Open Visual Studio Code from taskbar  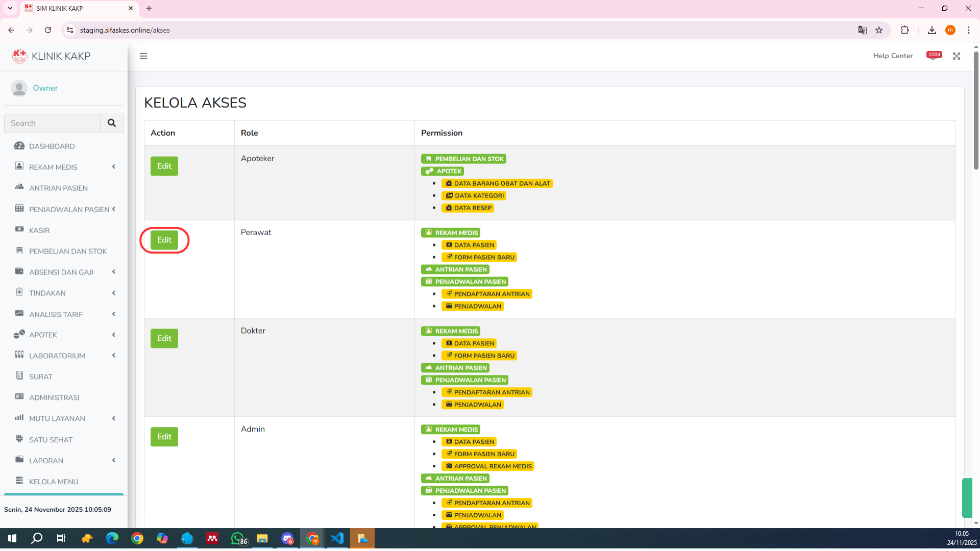pos(337,538)
